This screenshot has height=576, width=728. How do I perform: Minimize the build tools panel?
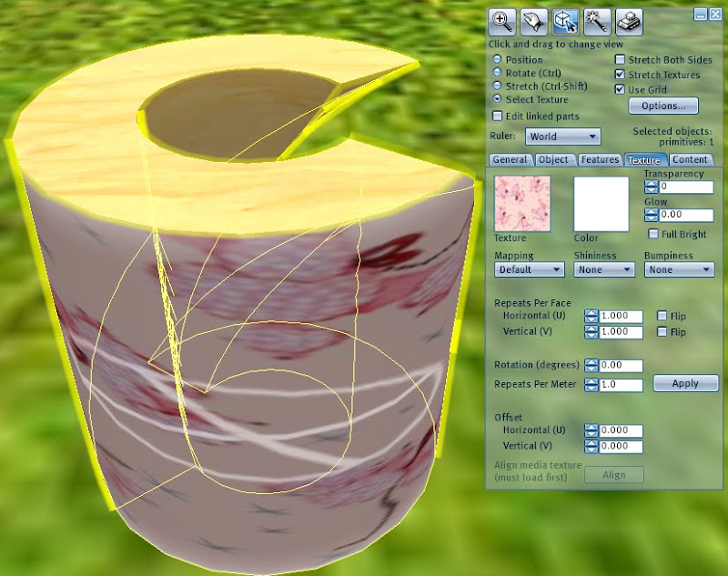pyautogui.click(x=700, y=15)
